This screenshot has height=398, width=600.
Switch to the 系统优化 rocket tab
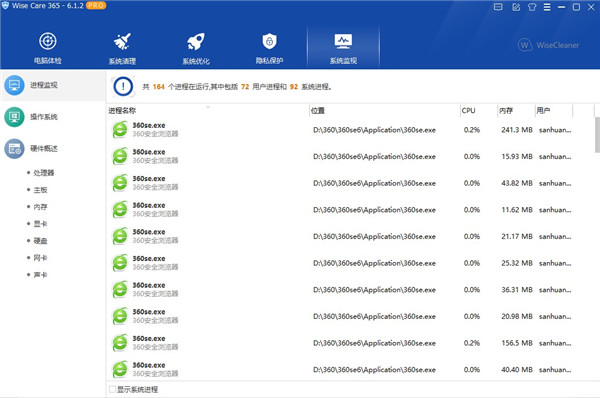coord(196,48)
